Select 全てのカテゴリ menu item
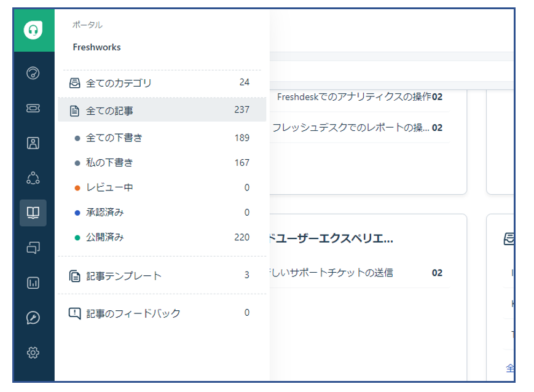 (162, 83)
